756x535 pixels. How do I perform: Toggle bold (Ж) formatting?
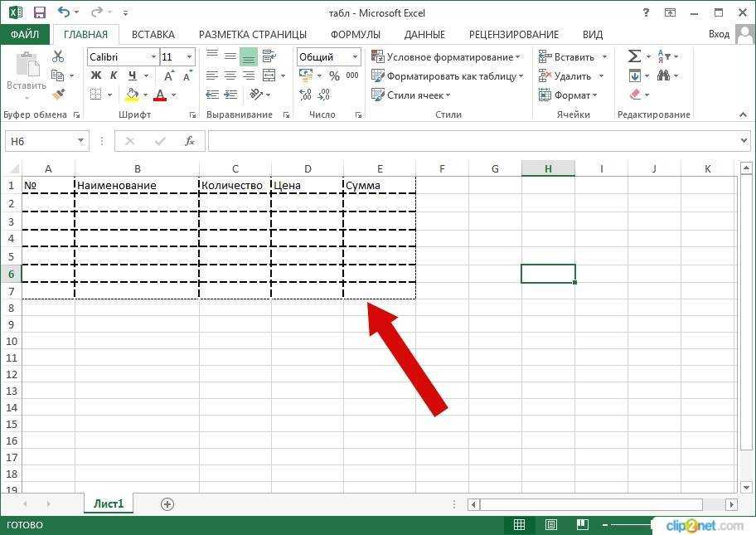tap(96, 75)
